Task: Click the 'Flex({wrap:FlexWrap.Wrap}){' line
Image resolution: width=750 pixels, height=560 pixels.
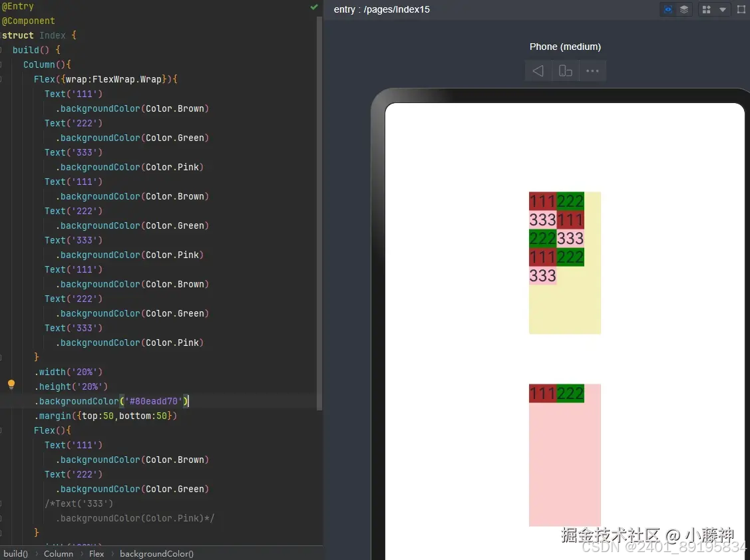Action: pyautogui.click(x=106, y=79)
